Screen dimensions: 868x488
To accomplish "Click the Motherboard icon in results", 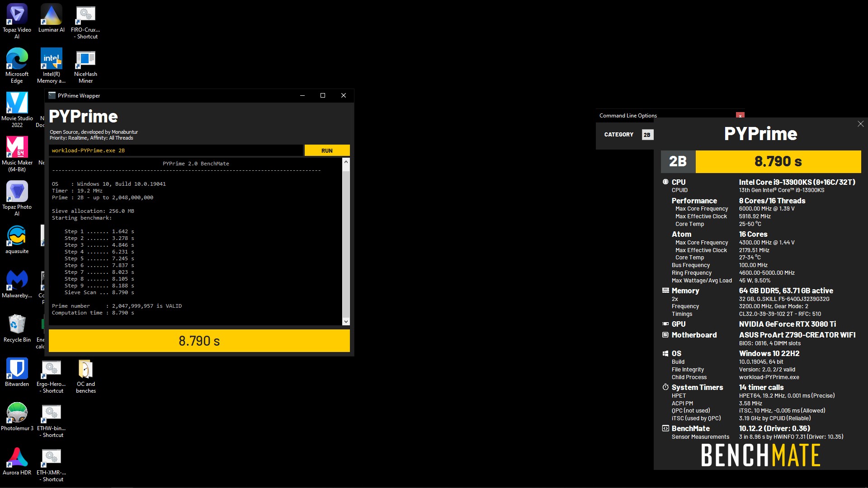I will pos(665,335).
